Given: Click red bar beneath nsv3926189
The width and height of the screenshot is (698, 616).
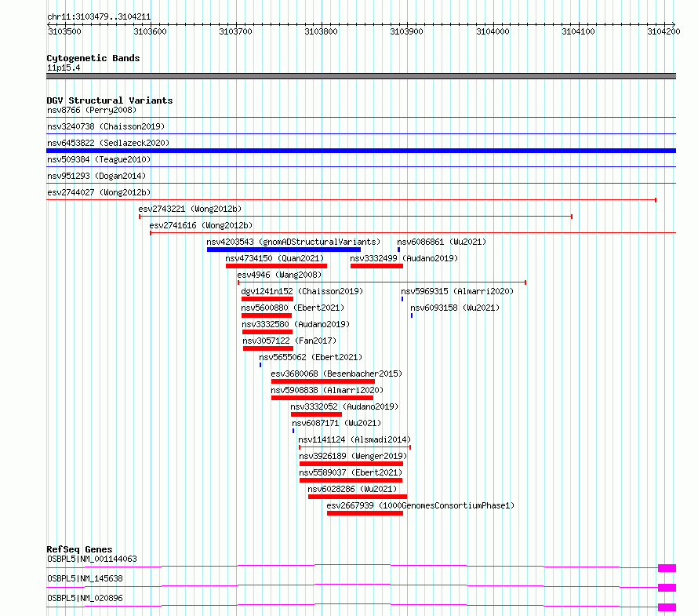Looking at the screenshot, I should click(x=351, y=464).
